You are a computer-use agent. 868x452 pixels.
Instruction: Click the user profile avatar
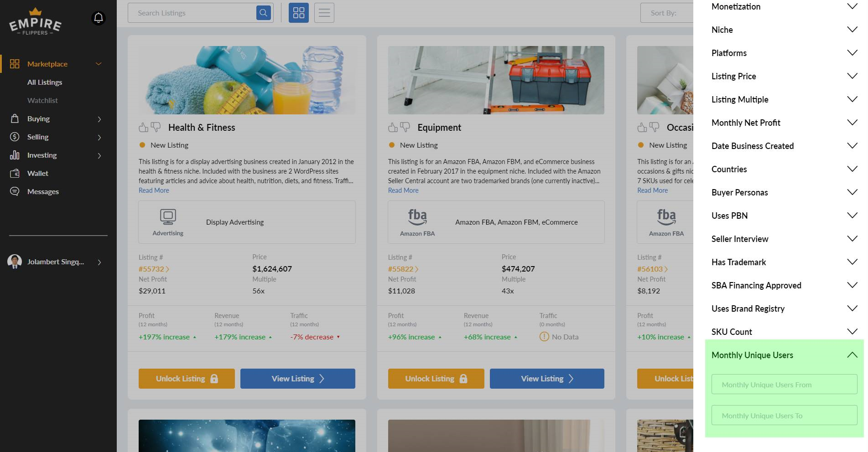coord(15,262)
